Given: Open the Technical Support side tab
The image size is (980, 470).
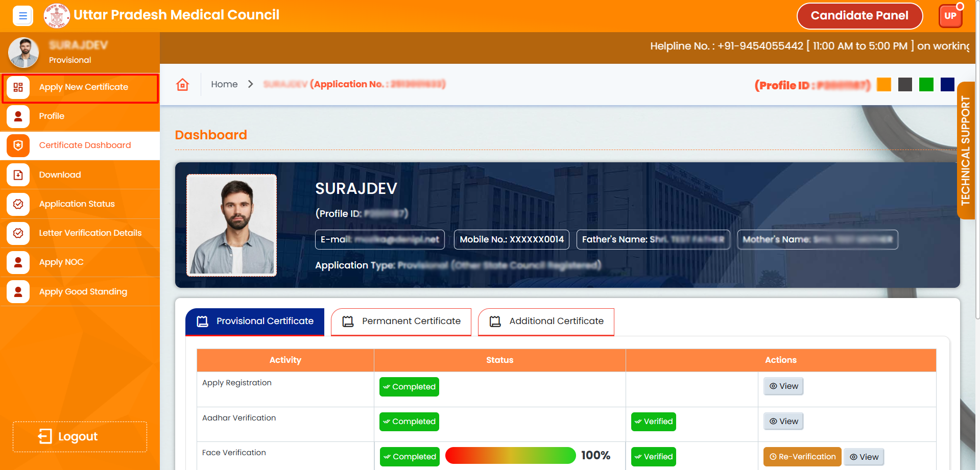Looking at the screenshot, I should (x=965, y=151).
